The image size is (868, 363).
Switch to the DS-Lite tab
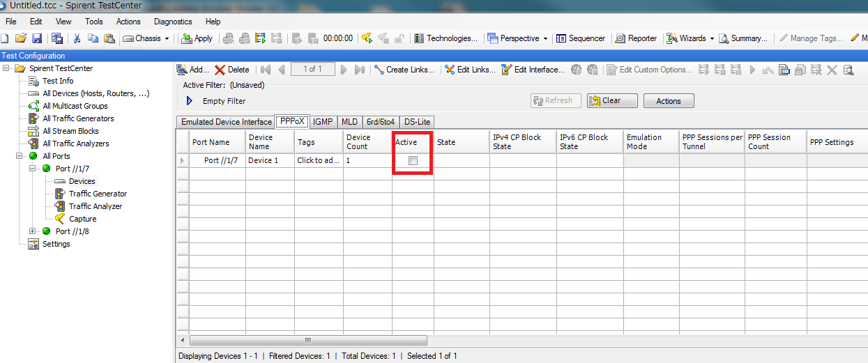click(417, 122)
